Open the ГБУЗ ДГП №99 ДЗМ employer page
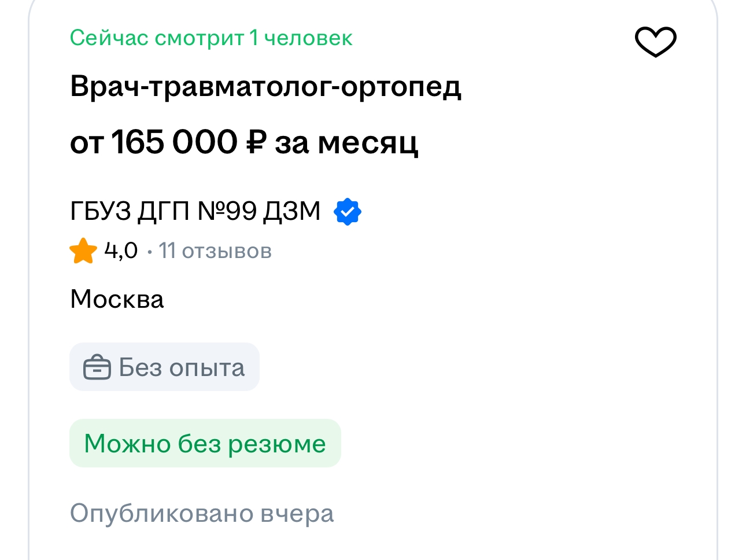The image size is (746, 560). (x=195, y=211)
